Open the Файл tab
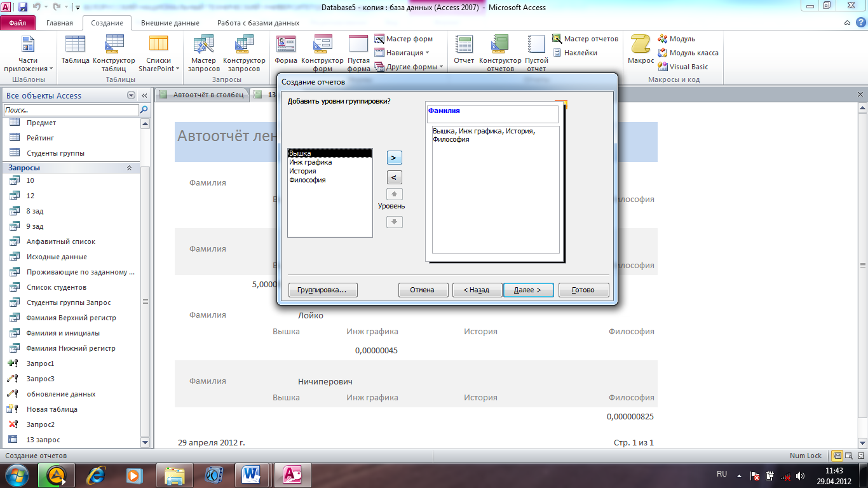This screenshot has height=488, width=868. tap(18, 23)
